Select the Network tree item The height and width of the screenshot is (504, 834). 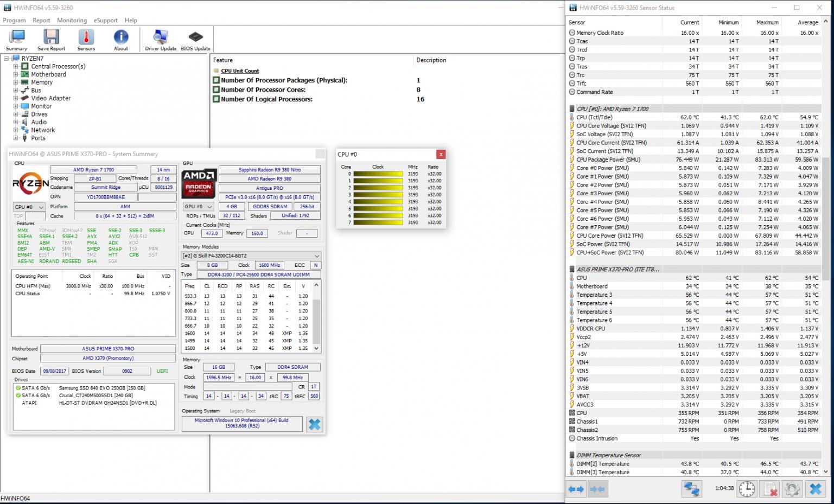point(43,130)
